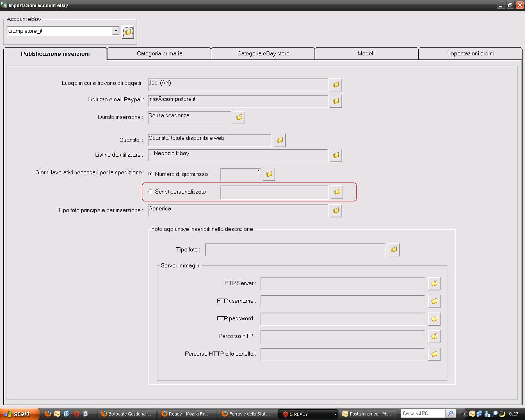Open the 5 READY taskbar group dropdown
This screenshot has height=420, width=525.
[335, 414]
